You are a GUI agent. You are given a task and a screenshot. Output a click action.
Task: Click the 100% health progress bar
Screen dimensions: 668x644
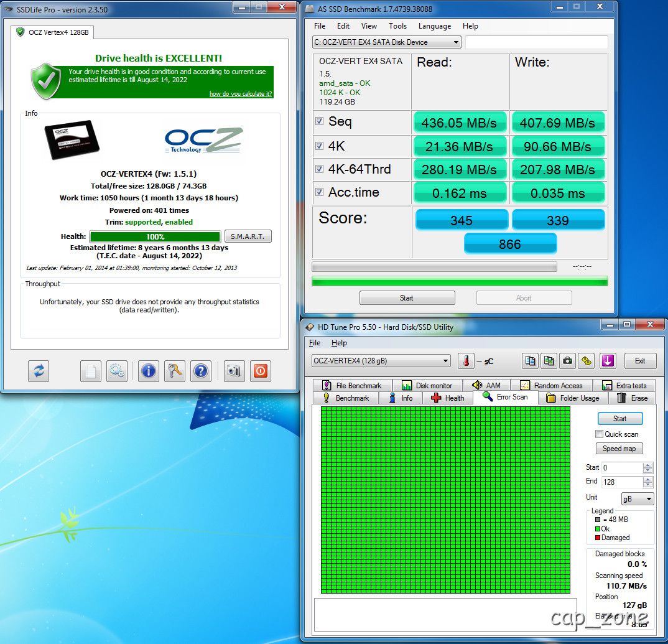tap(155, 236)
